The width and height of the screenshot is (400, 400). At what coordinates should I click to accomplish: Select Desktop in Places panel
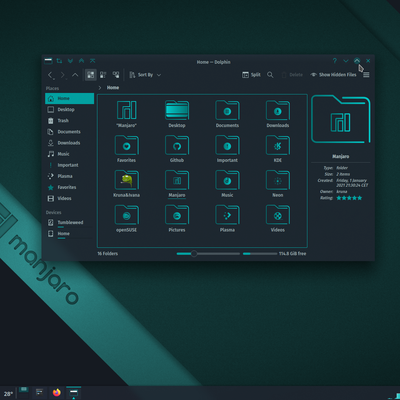(69, 109)
